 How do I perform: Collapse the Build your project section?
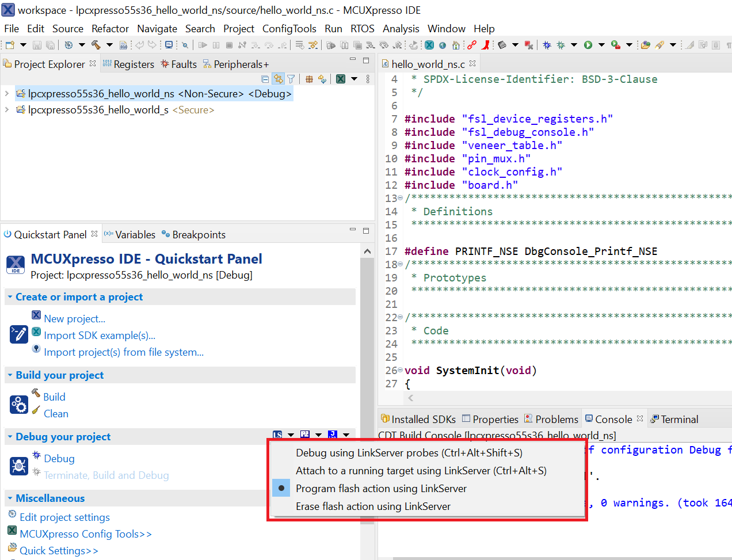10,375
